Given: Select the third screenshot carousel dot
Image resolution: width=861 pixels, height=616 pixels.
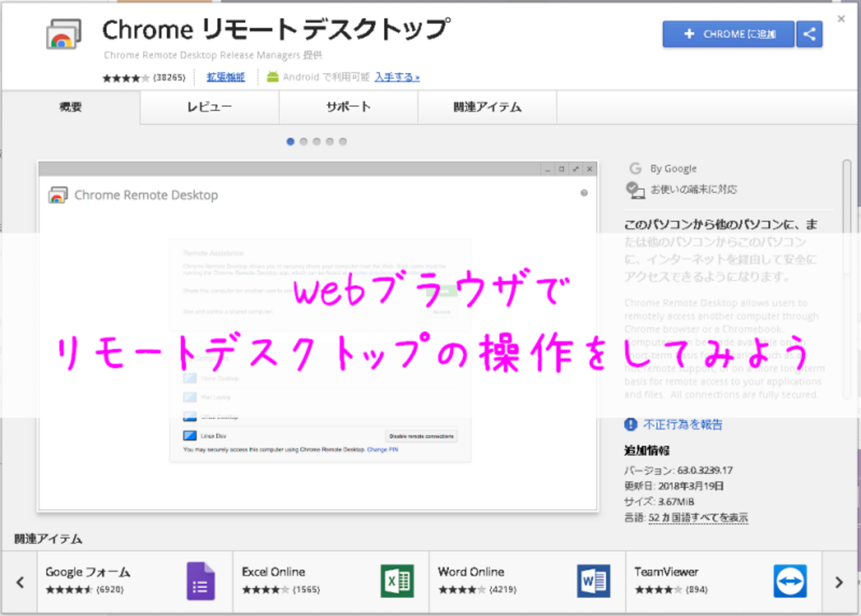Looking at the screenshot, I should coord(317,142).
